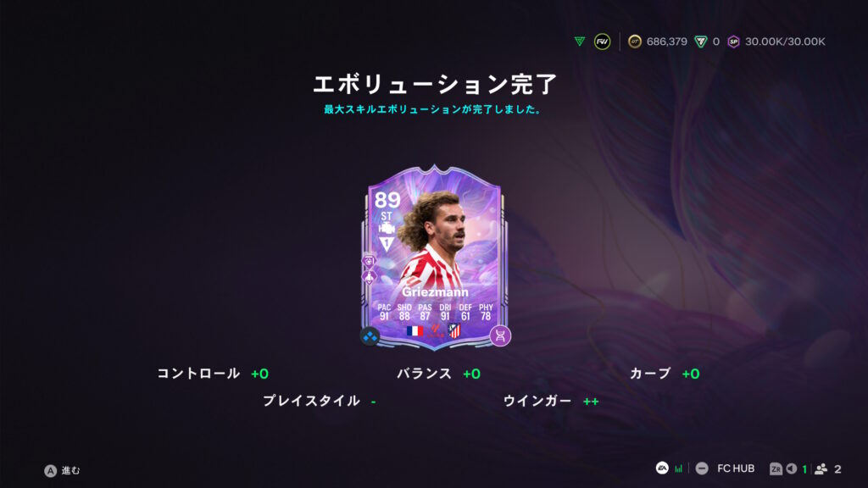Click the green triangle icon in top bar

[579, 42]
